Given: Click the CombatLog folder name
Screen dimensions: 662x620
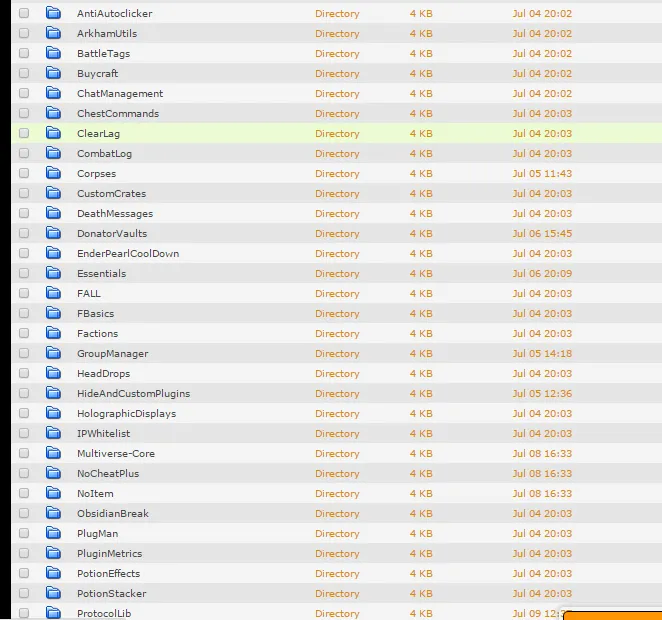Looking at the screenshot, I should 104,154.
